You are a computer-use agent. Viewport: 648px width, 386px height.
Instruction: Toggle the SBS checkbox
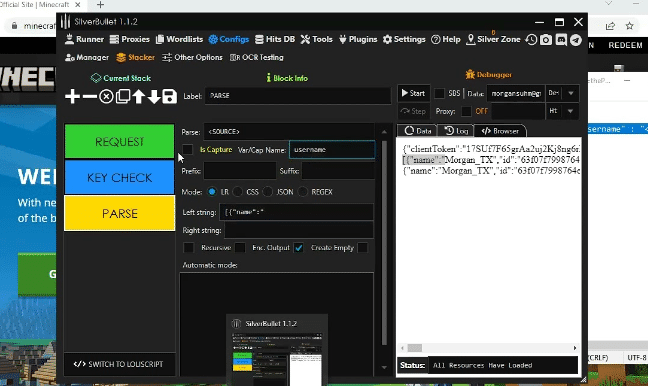pyautogui.click(x=439, y=93)
